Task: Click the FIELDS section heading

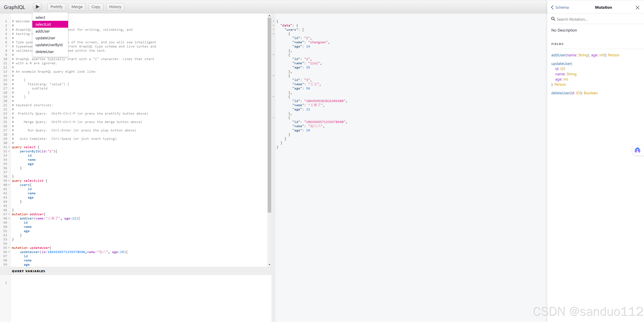Action: click(x=557, y=44)
